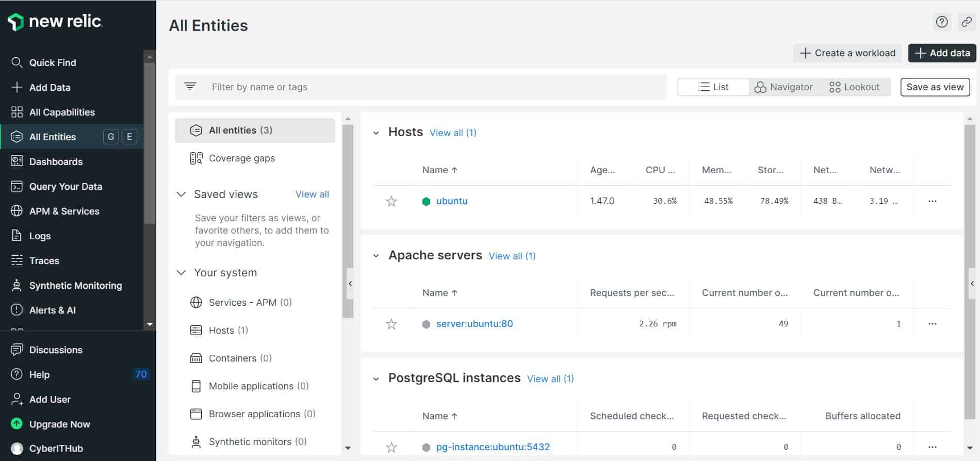Open Quick Find search icon

17,62
